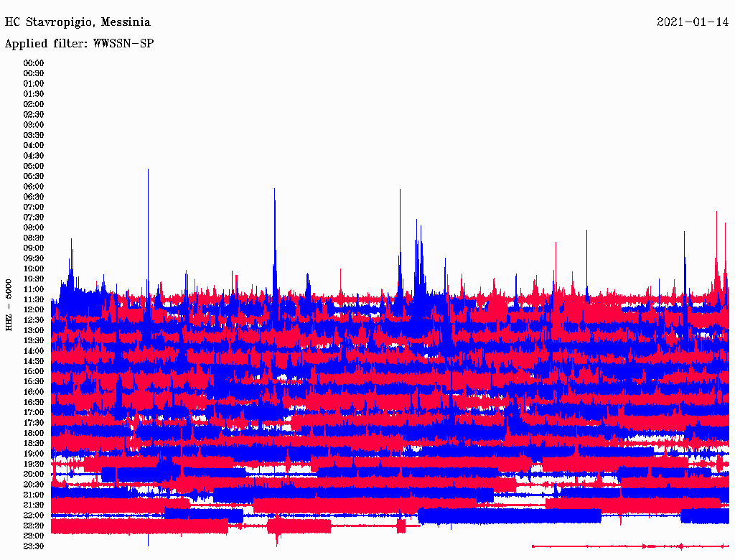This screenshot has height=560, width=735.
Task: Click the '08:00' time label
Action: click(x=34, y=228)
